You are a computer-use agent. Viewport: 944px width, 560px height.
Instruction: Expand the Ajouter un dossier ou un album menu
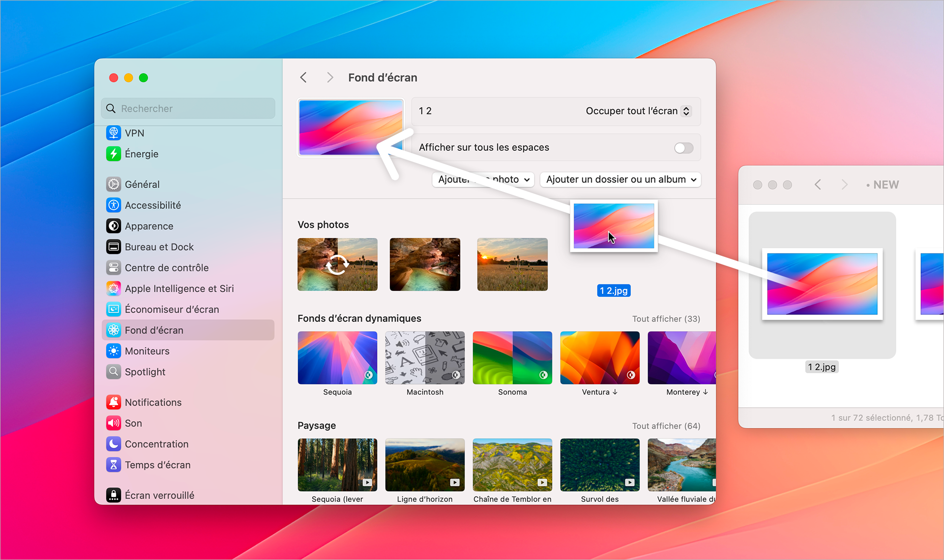click(x=620, y=179)
